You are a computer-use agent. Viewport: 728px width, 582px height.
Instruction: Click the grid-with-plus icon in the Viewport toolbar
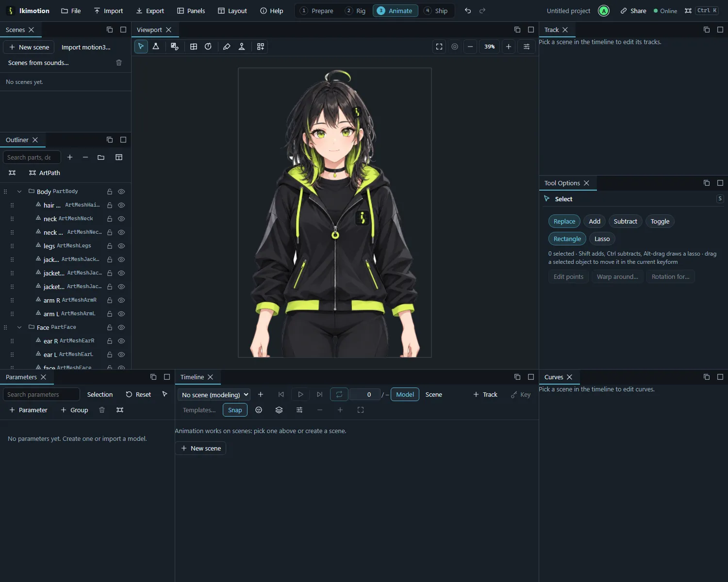(x=261, y=47)
